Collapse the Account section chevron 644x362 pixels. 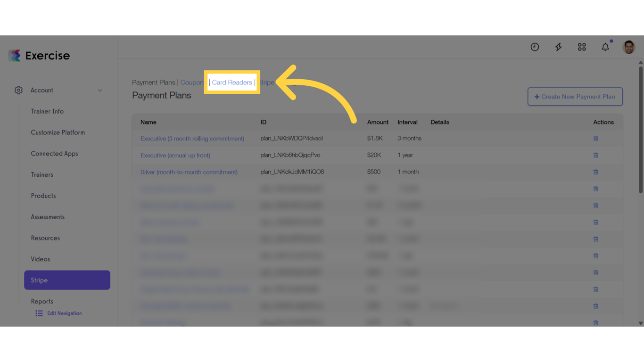[x=100, y=90]
